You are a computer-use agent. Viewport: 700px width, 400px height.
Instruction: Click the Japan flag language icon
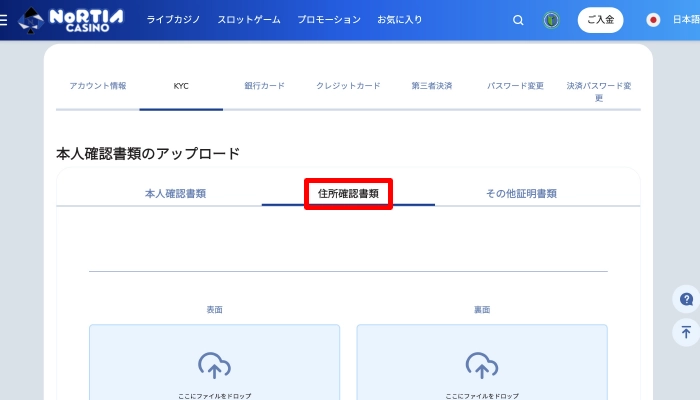click(x=653, y=20)
